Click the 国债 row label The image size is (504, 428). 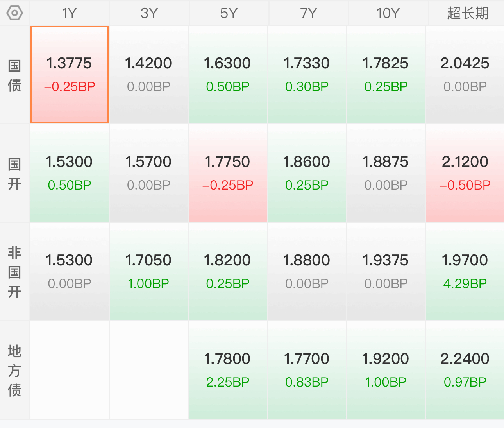(x=14, y=75)
